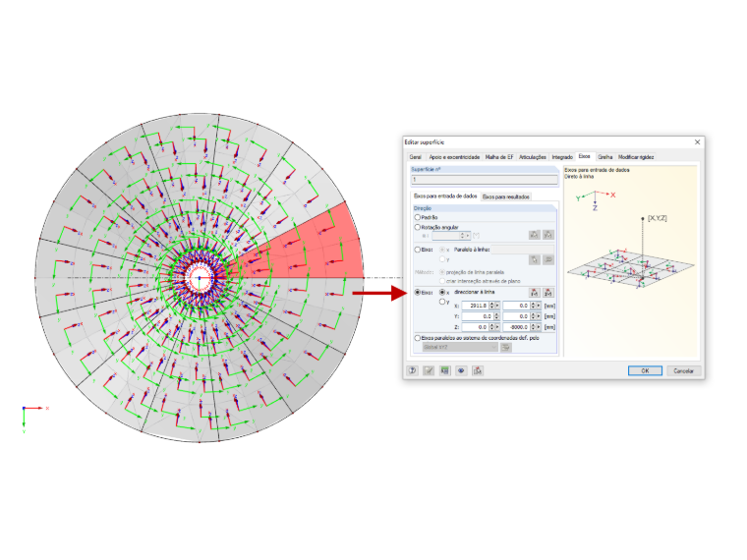Click spinner arrows of second Y coordinate field
This screenshot has height=560, width=747.
click(x=533, y=316)
